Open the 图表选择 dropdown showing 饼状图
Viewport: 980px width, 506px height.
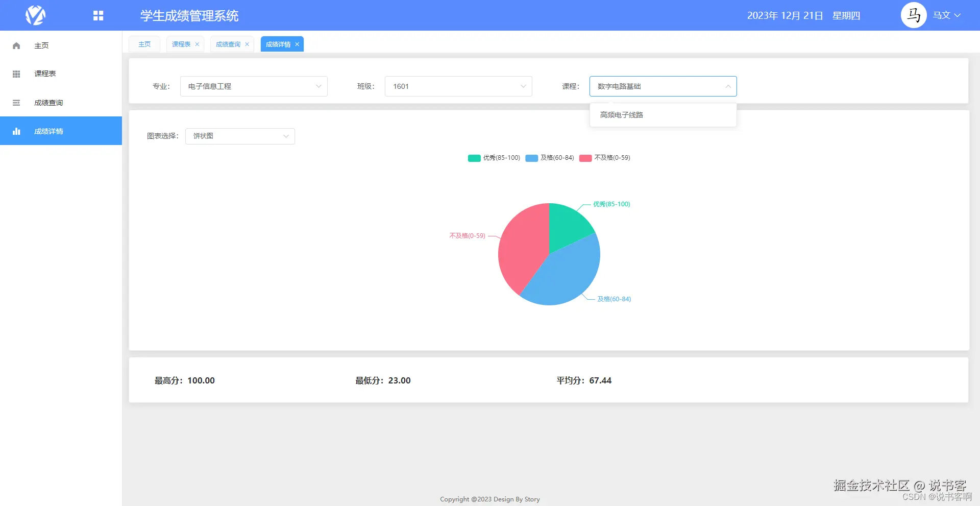point(240,136)
